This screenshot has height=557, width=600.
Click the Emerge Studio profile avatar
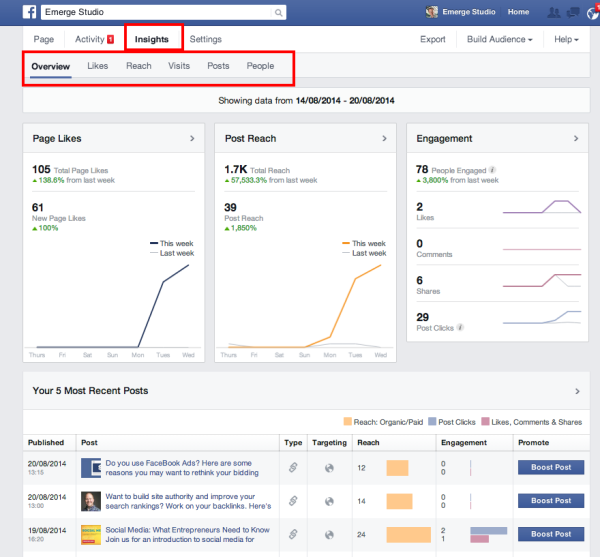(x=431, y=12)
